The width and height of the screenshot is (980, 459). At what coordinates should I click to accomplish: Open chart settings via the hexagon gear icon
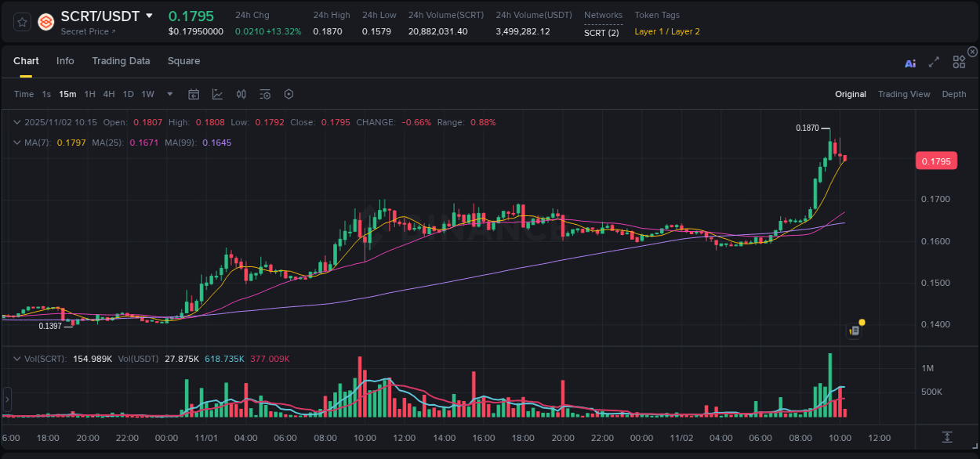pyautogui.click(x=289, y=94)
